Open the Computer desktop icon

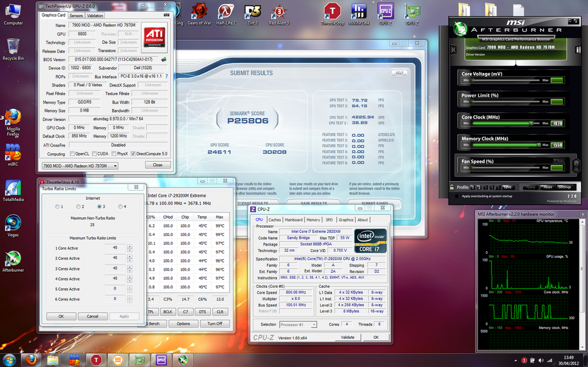pos(13,14)
